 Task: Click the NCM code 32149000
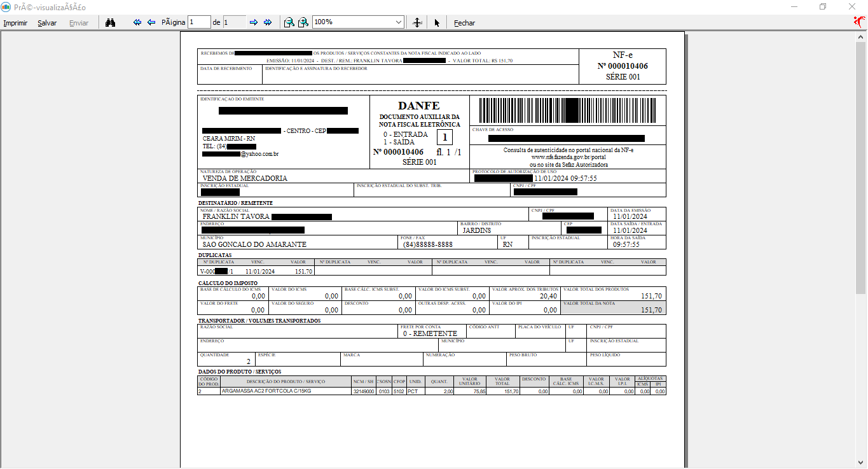pos(364,392)
